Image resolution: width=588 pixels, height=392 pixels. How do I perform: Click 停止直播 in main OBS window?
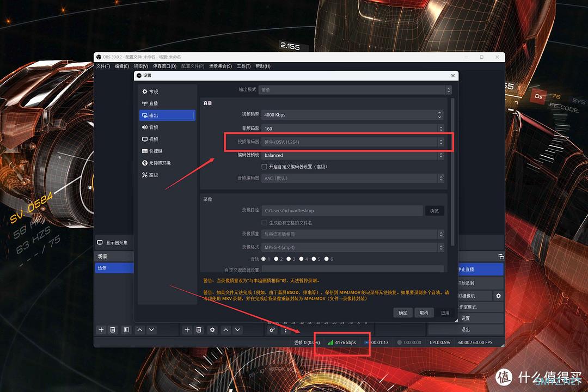point(480,269)
